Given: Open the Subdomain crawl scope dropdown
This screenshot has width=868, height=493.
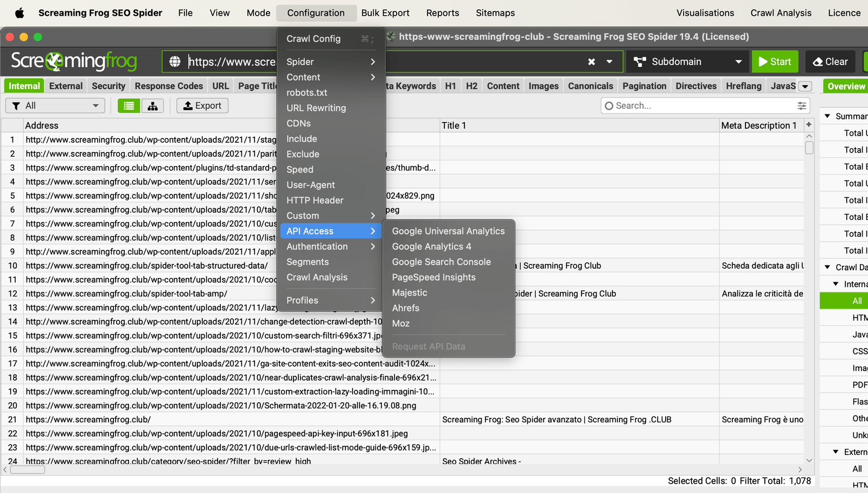Looking at the screenshot, I should click(x=687, y=61).
